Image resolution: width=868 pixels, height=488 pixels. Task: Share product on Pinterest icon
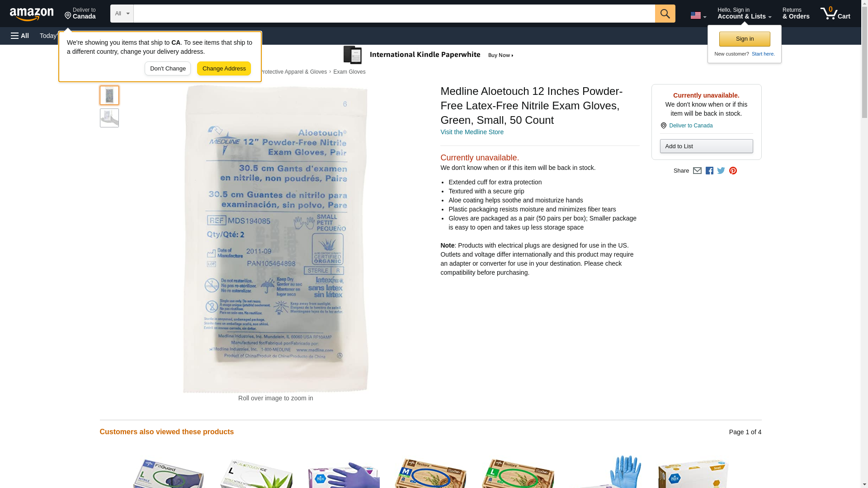tap(733, 171)
